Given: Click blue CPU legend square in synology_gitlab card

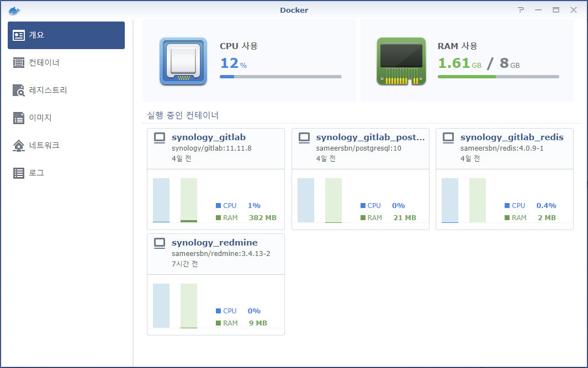Looking at the screenshot, I should (218, 205).
